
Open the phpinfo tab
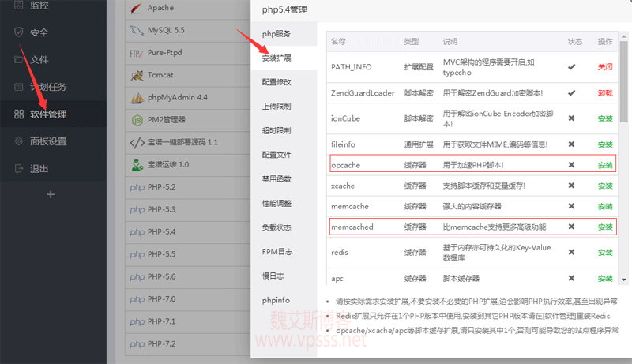pyautogui.click(x=276, y=300)
